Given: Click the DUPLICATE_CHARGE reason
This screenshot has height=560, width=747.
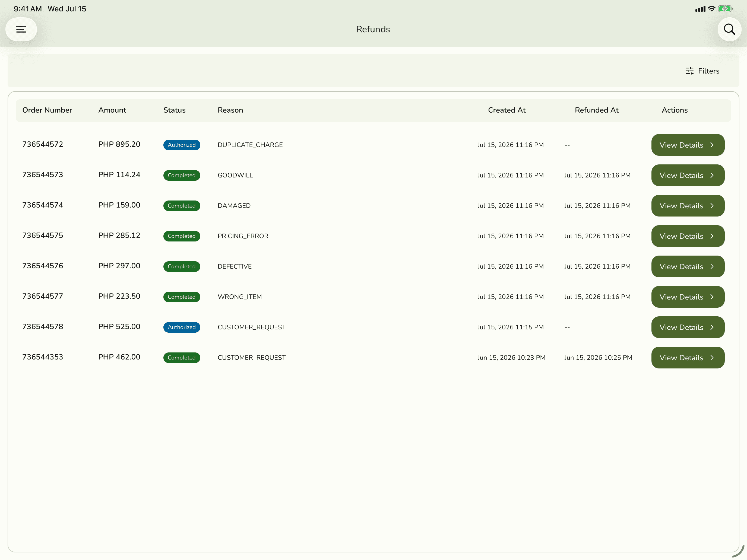Looking at the screenshot, I should point(250,145).
